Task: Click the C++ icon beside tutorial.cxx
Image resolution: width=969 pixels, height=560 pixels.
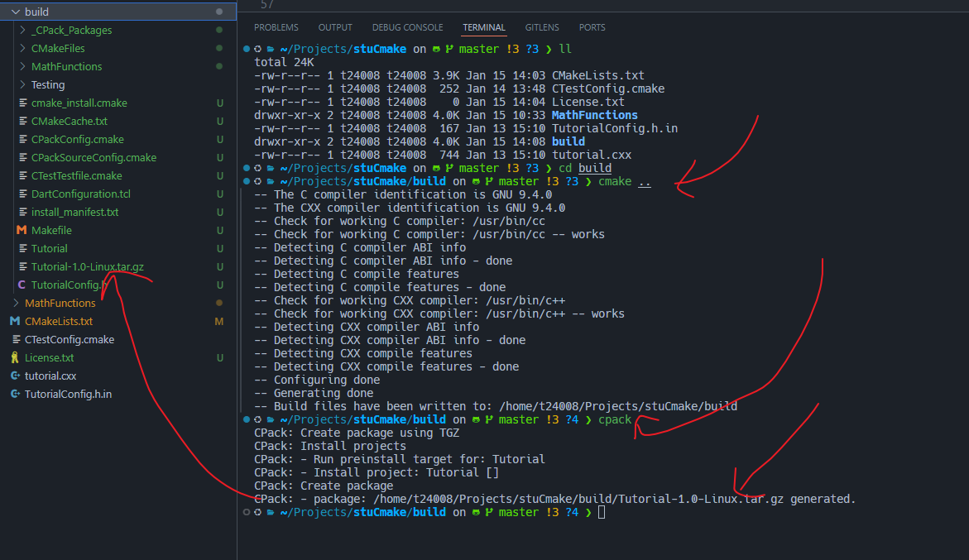Action: 15,376
